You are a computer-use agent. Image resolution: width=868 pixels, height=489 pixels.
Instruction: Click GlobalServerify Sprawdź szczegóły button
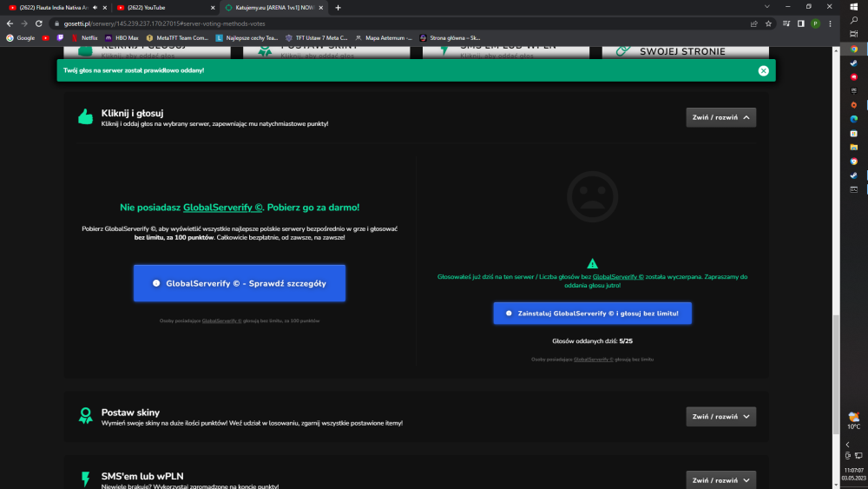(240, 283)
